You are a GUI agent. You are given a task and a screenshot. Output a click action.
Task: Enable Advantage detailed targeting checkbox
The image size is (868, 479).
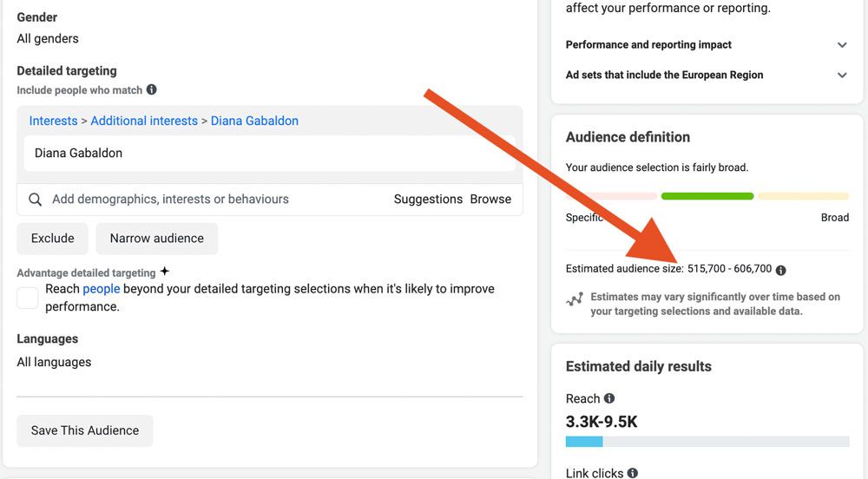[28, 299]
